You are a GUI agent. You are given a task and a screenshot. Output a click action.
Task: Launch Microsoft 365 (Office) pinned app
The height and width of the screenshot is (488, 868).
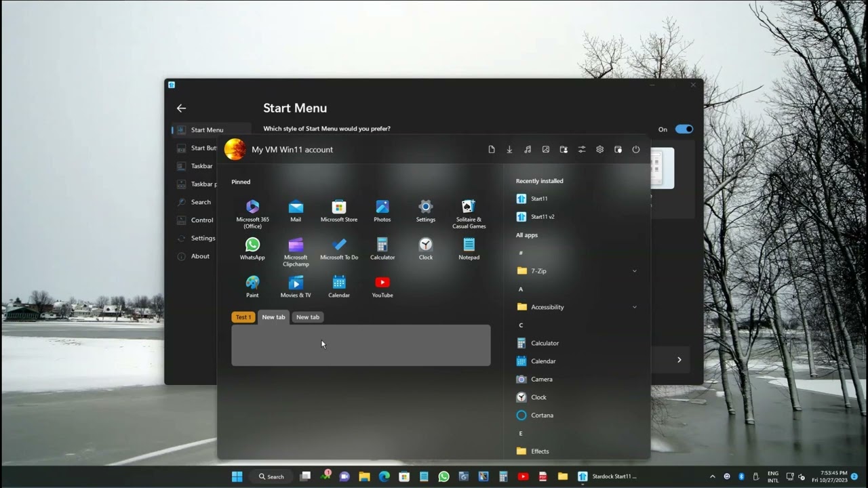tap(252, 214)
